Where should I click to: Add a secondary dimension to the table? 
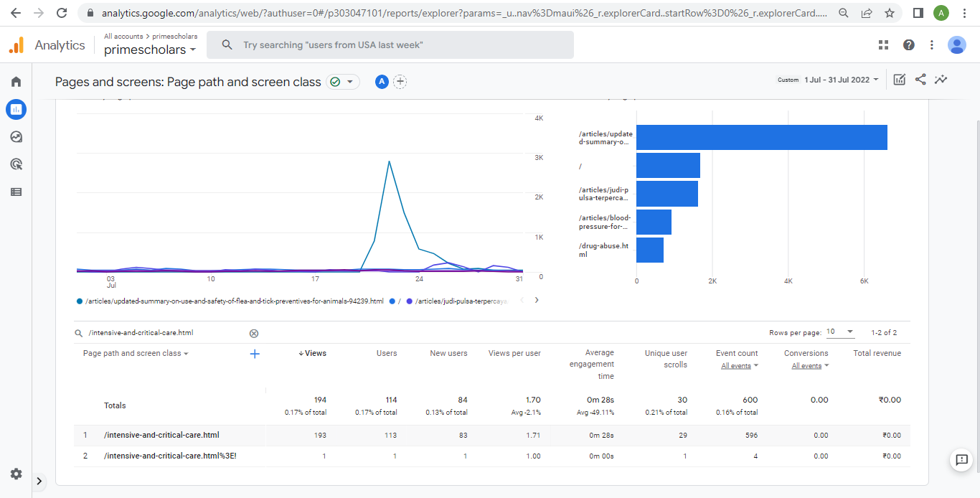[x=254, y=354]
